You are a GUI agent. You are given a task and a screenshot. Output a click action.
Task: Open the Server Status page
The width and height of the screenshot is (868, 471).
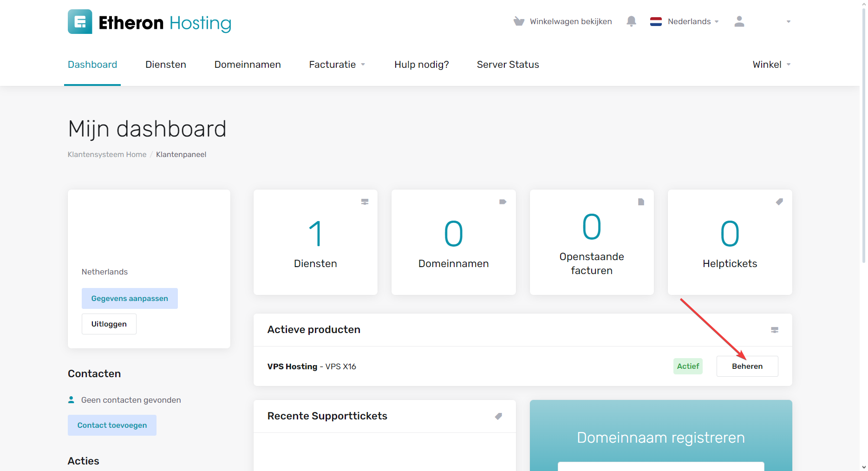click(508, 65)
